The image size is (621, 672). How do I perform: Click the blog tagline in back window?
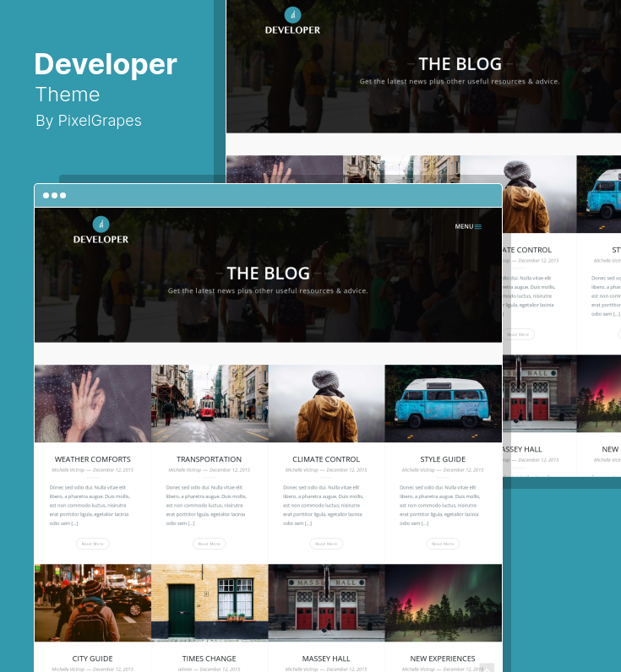460,81
